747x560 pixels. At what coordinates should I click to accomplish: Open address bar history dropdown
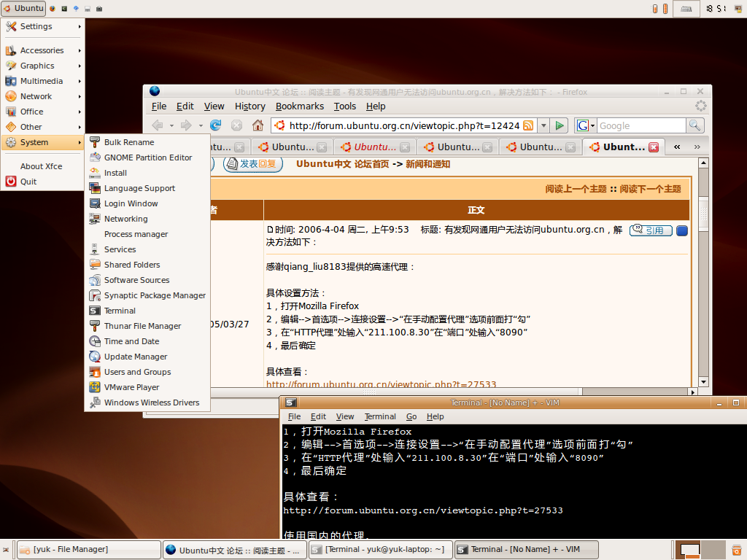543,125
